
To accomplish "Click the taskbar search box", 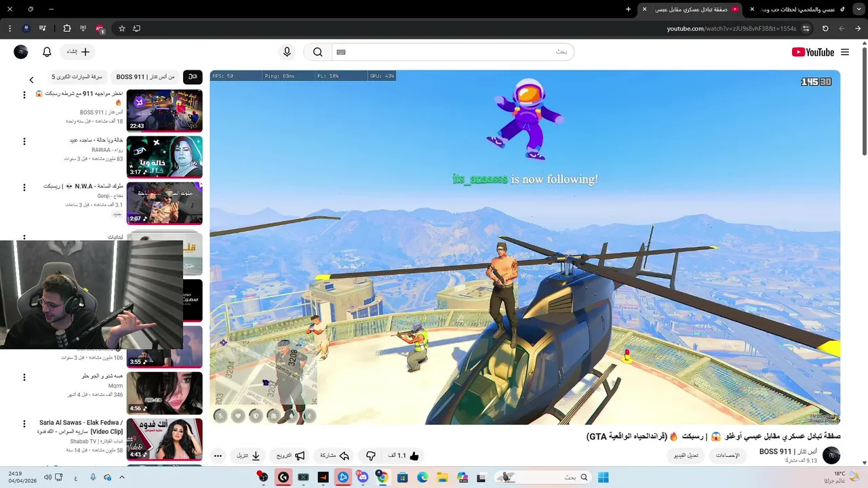I will pyautogui.click(x=542, y=477).
